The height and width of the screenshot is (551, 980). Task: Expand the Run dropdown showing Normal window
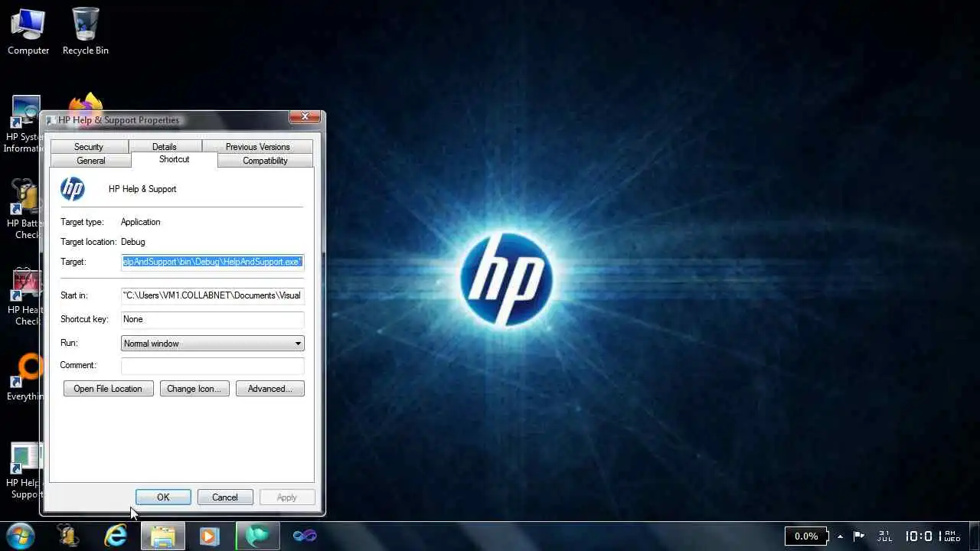[213, 344]
